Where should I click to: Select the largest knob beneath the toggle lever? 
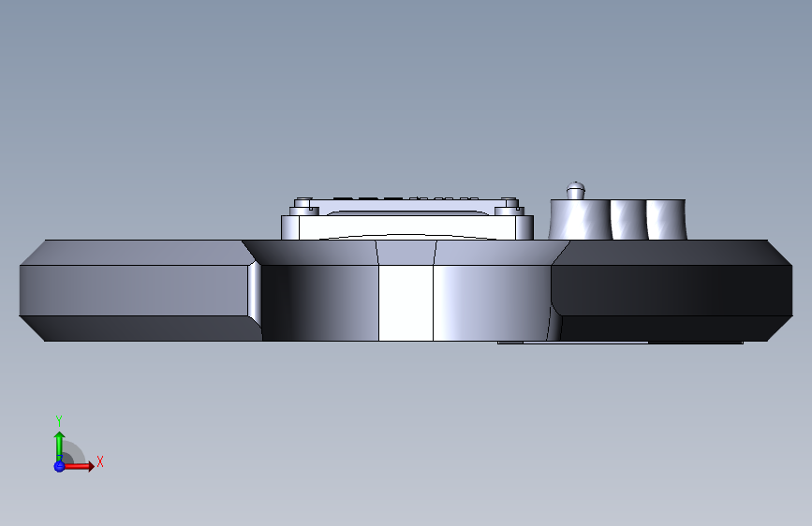pyautogui.click(x=579, y=220)
